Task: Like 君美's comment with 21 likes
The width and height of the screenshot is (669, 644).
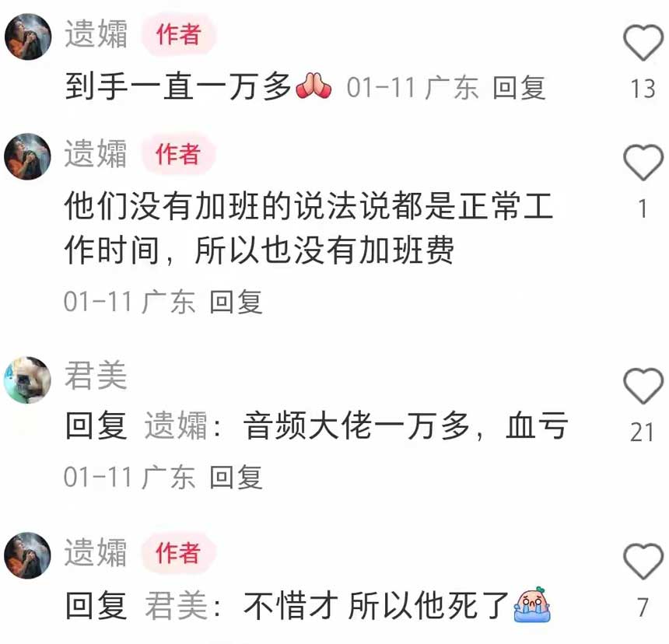Action: pos(643,386)
